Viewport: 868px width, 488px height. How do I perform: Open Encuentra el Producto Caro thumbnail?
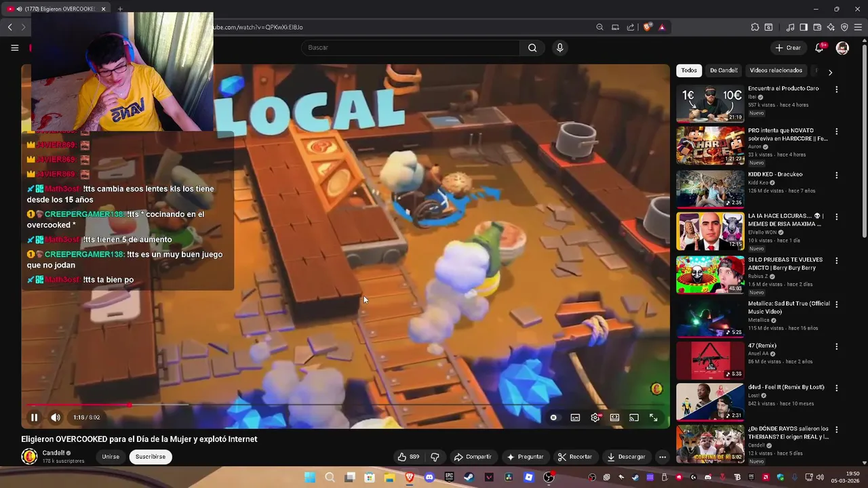point(710,104)
